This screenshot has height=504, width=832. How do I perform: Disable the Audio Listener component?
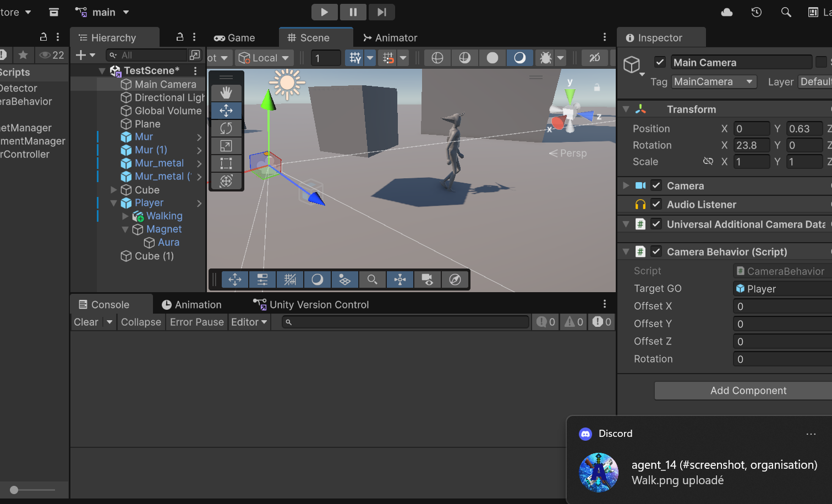pyautogui.click(x=656, y=204)
